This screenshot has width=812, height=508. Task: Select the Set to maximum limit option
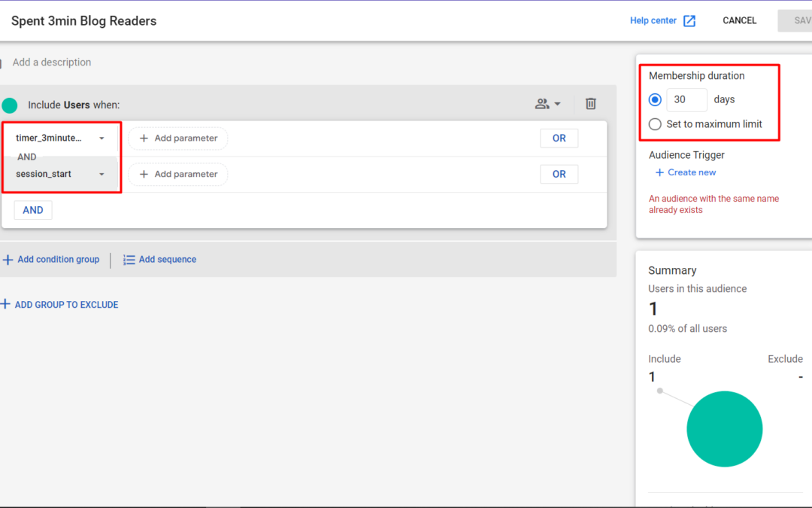pyautogui.click(x=655, y=124)
